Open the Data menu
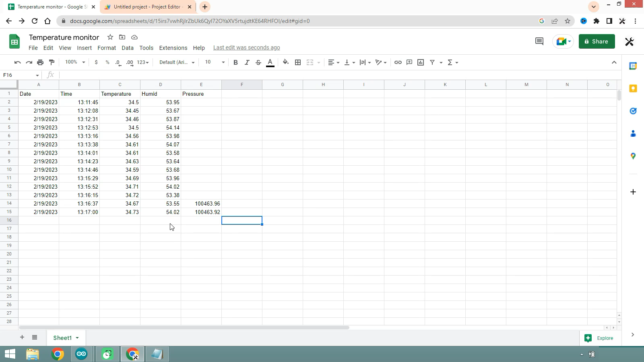This screenshot has height=362, width=644. tap(128, 48)
